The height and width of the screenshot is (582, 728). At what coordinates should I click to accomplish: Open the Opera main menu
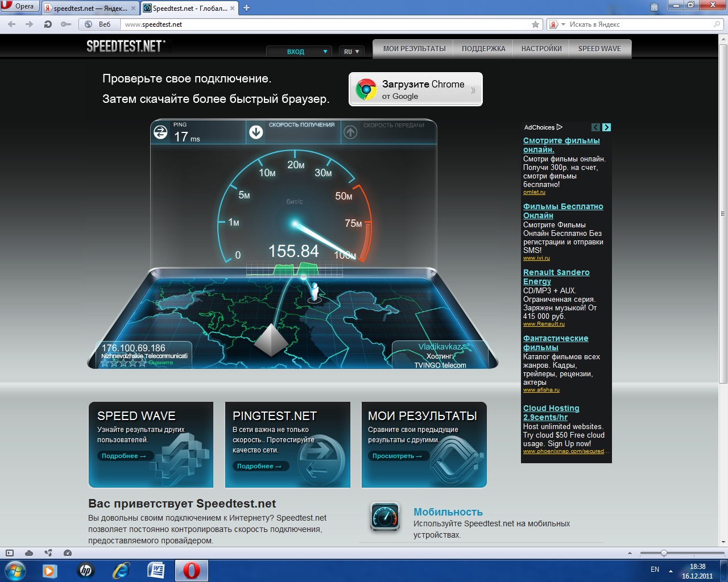(x=19, y=6)
